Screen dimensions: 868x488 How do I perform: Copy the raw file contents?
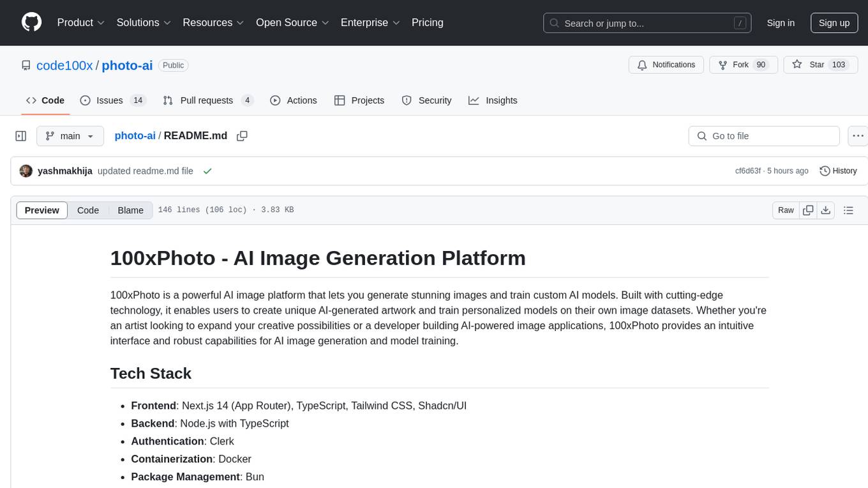point(809,210)
